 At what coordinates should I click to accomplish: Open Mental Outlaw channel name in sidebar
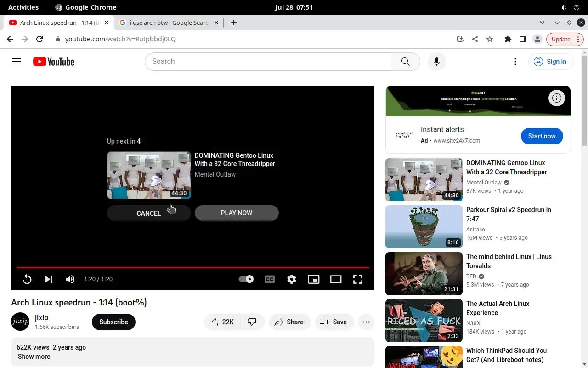tap(484, 183)
